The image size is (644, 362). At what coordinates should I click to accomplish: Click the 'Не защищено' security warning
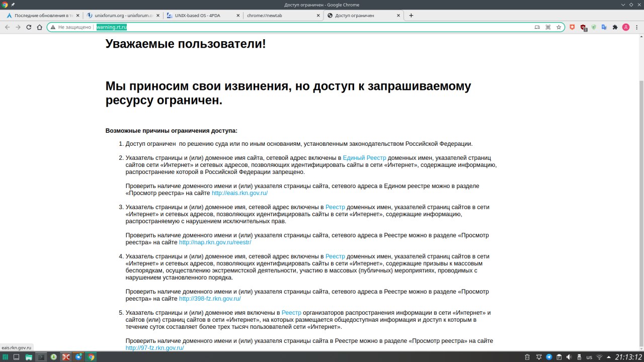pyautogui.click(x=71, y=27)
